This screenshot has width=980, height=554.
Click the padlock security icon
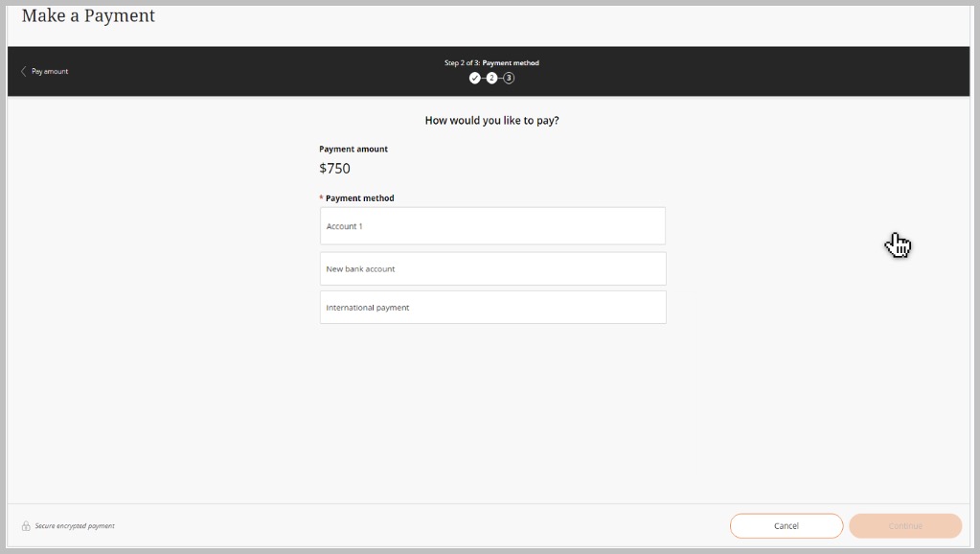[26, 526]
